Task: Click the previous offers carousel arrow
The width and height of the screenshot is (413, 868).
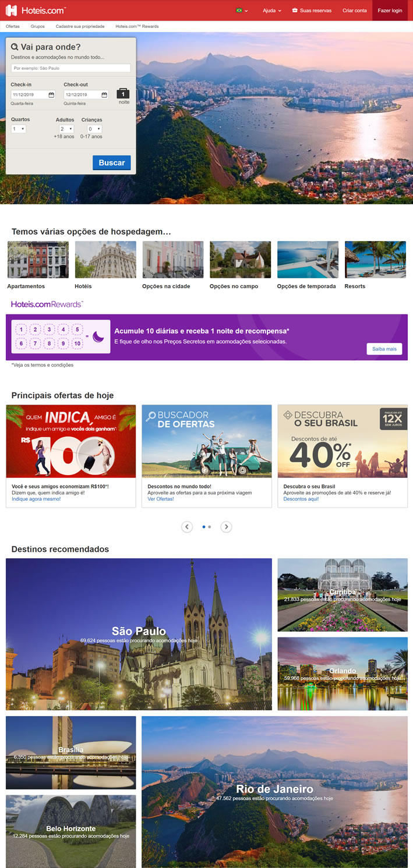Action: coord(187,527)
